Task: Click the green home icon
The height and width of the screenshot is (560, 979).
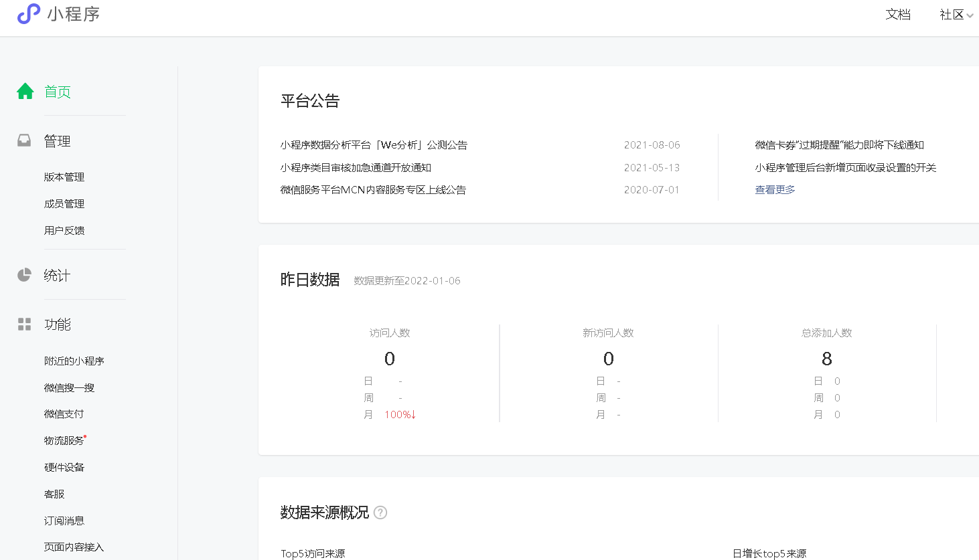Action: point(25,91)
